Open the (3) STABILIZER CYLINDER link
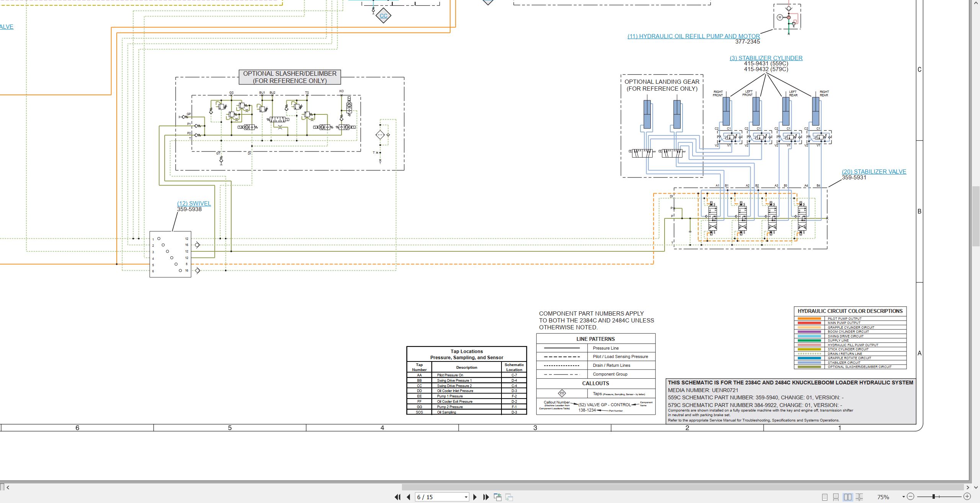980x503 pixels. (x=766, y=58)
